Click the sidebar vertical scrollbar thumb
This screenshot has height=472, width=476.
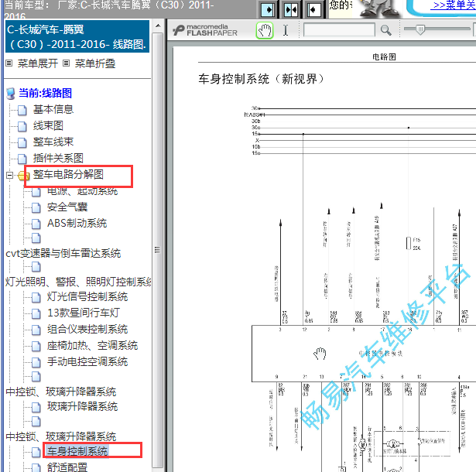tap(158, 249)
